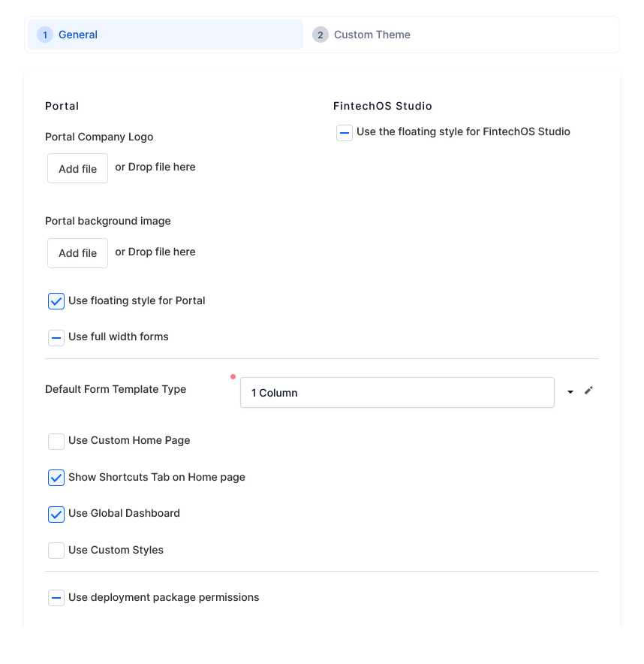Select the General tab
644x664 pixels.
[x=78, y=35]
